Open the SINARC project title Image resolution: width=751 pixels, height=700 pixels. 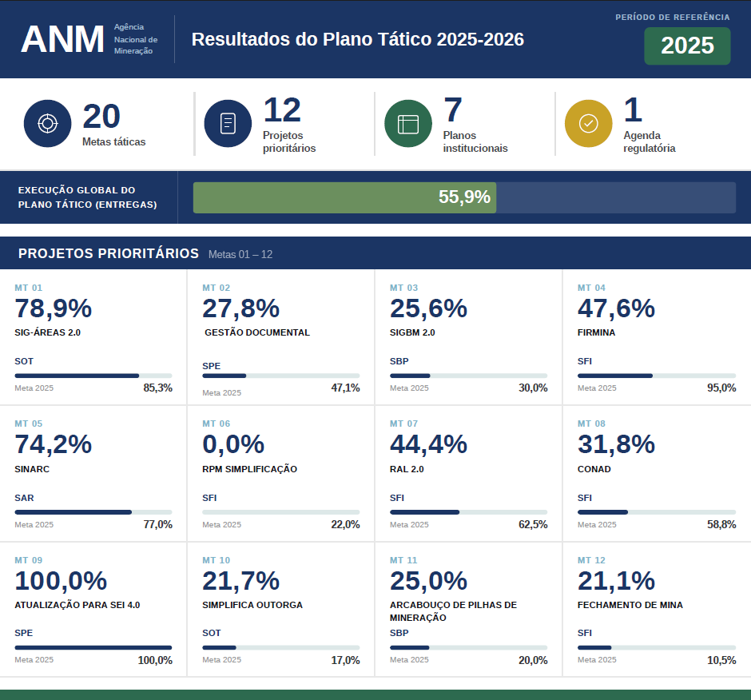pos(32,469)
